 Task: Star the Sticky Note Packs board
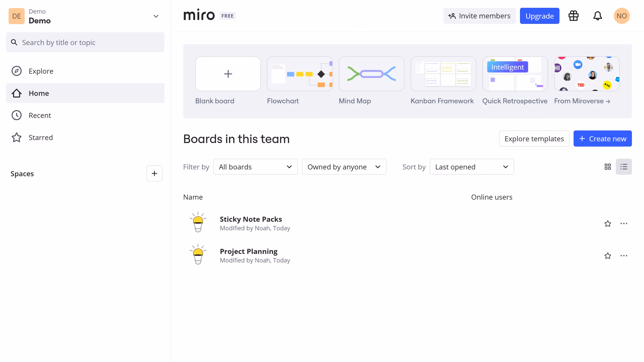608,223
